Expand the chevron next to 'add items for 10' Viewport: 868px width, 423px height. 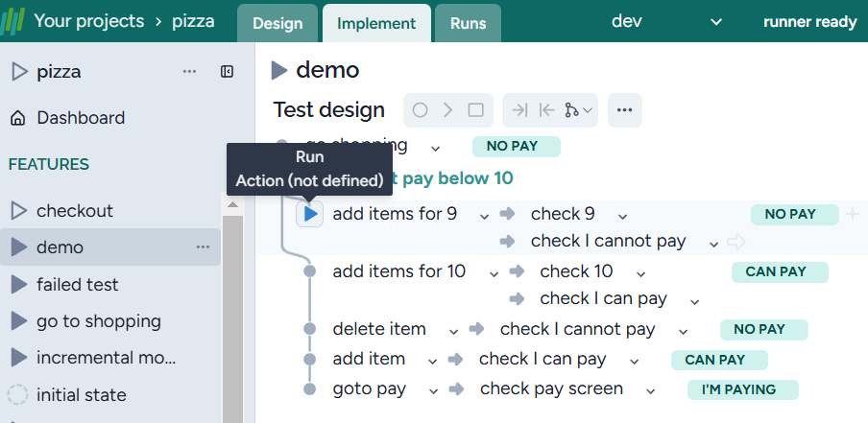click(494, 273)
